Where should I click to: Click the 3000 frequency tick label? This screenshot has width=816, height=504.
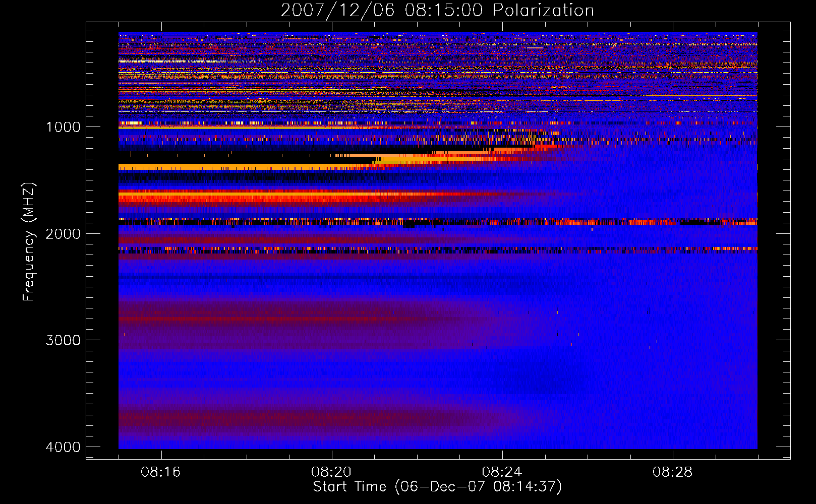pyautogui.click(x=63, y=340)
